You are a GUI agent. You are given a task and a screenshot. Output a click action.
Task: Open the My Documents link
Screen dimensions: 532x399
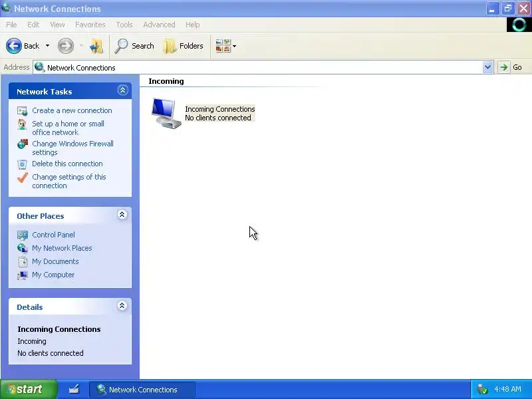pyautogui.click(x=55, y=261)
